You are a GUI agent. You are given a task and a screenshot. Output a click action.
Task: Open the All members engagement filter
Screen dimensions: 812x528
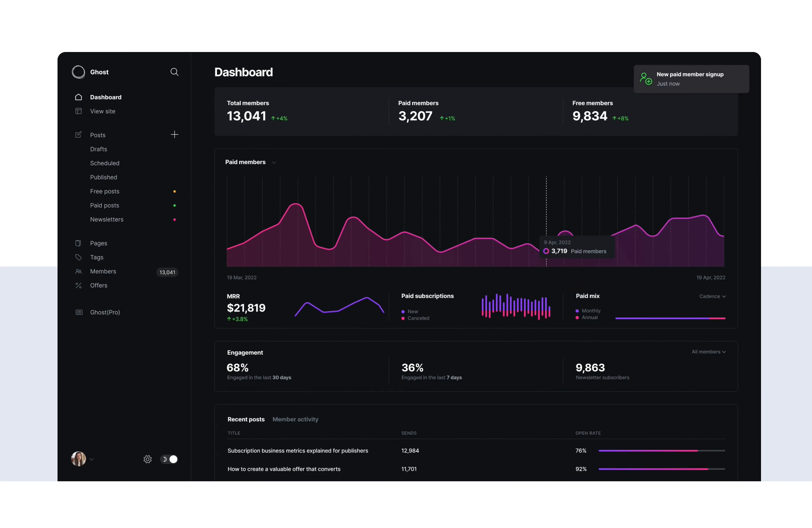pyautogui.click(x=709, y=352)
